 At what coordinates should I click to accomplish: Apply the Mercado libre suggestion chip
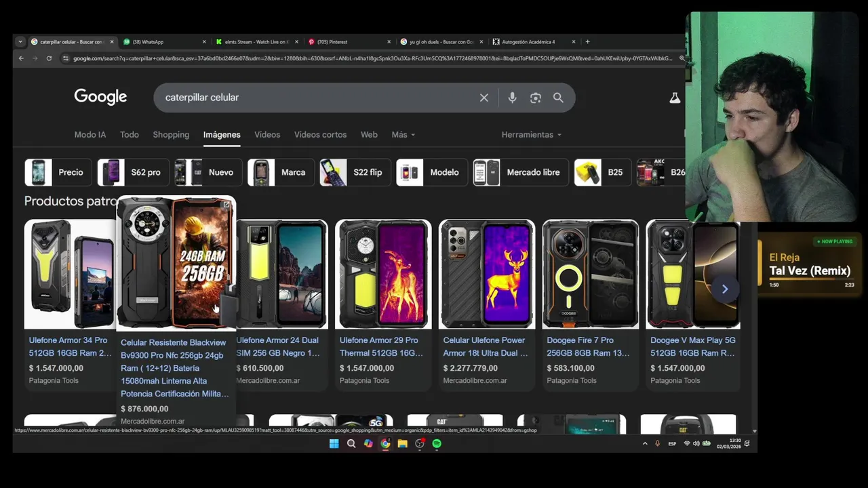click(521, 173)
